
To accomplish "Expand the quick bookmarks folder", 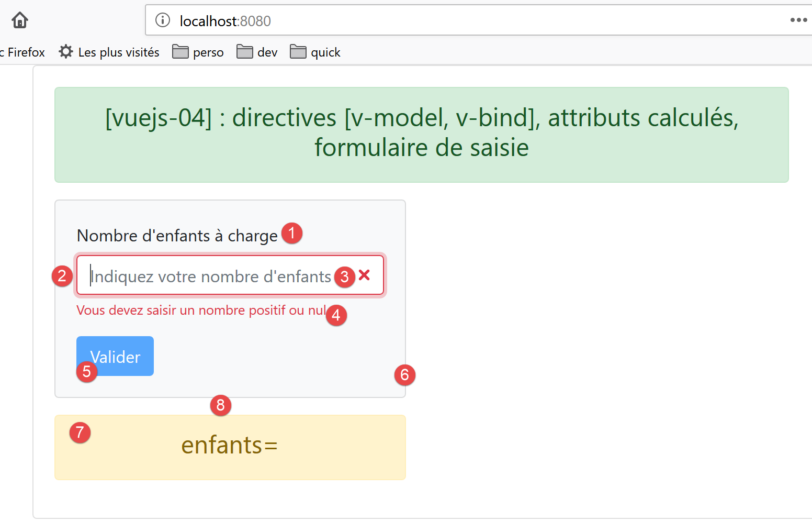I will click(x=315, y=52).
